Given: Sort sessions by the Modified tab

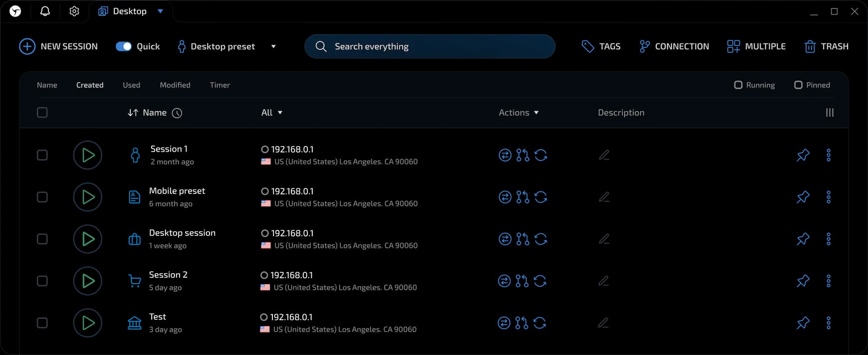Looking at the screenshot, I should tap(175, 85).
